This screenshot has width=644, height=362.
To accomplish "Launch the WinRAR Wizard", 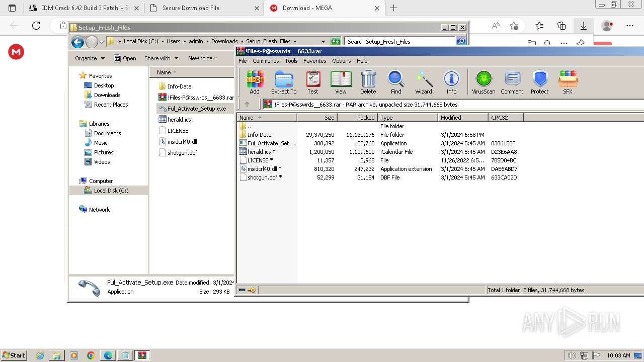I will pyautogui.click(x=424, y=82).
